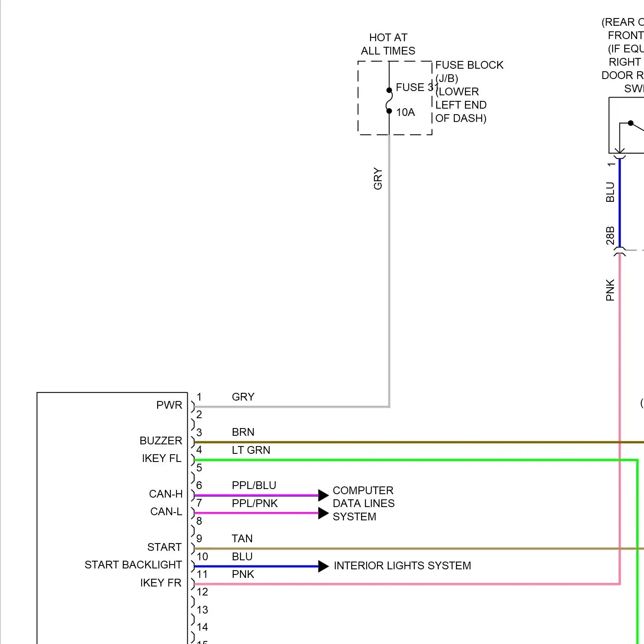
Task: Click the HOT AT ALL TIMES label
Action: 388,44
